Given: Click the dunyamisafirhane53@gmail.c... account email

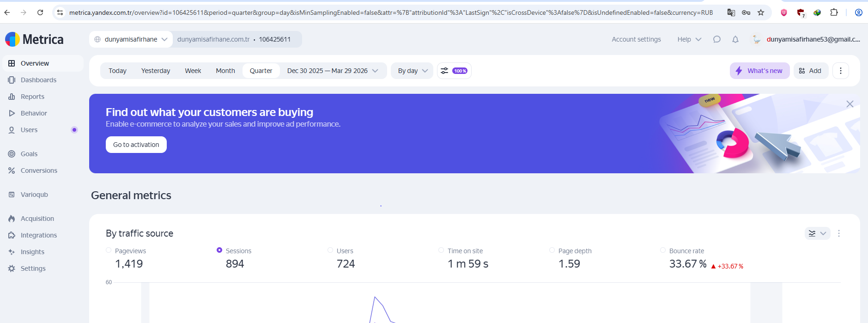Looking at the screenshot, I should (x=813, y=39).
